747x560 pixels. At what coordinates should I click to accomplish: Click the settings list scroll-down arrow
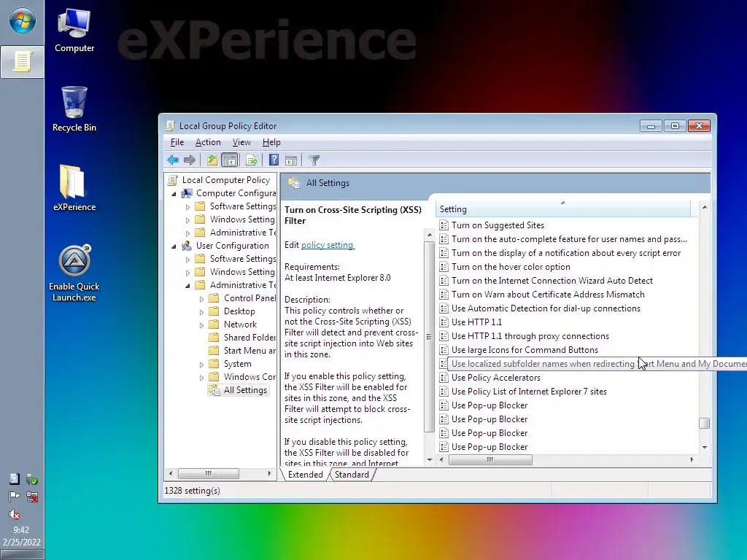[704, 448]
